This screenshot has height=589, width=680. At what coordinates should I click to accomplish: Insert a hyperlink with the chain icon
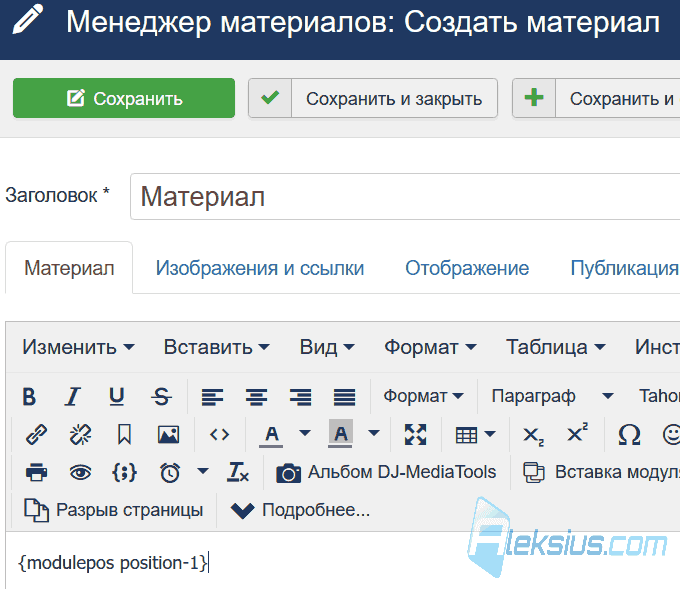pos(36,434)
